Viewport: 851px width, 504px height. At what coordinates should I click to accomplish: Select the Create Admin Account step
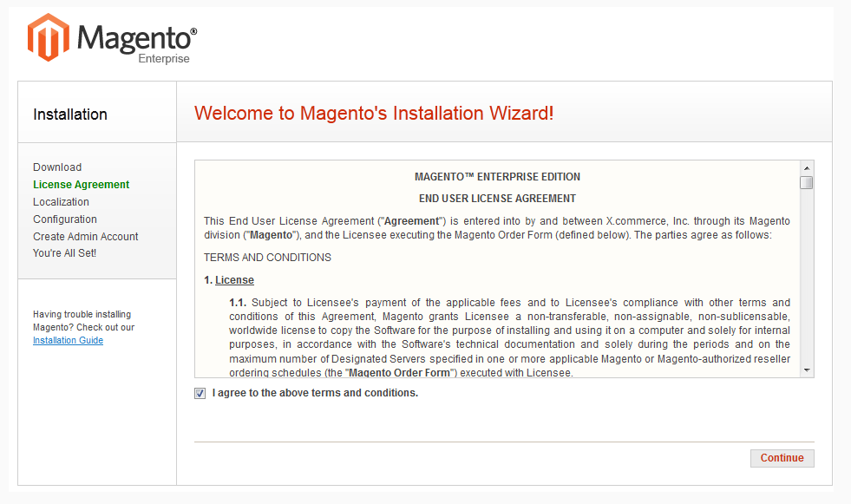(x=85, y=237)
